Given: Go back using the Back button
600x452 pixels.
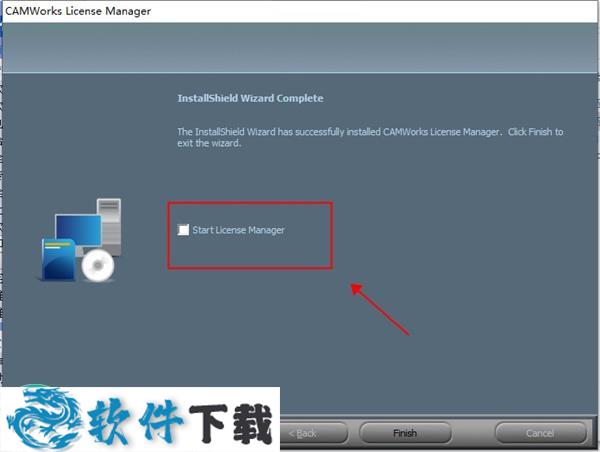Looking at the screenshot, I should click(x=314, y=433).
